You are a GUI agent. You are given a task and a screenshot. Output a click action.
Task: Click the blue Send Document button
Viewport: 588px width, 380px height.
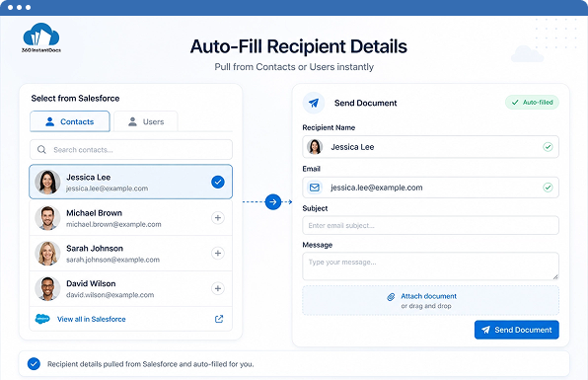pyautogui.click(x=517, y=330)
